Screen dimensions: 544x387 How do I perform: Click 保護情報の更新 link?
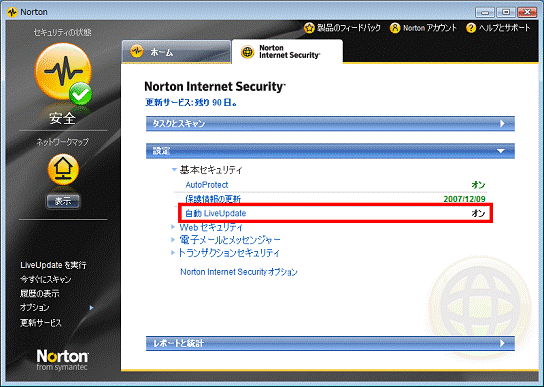tap(213, 199)
